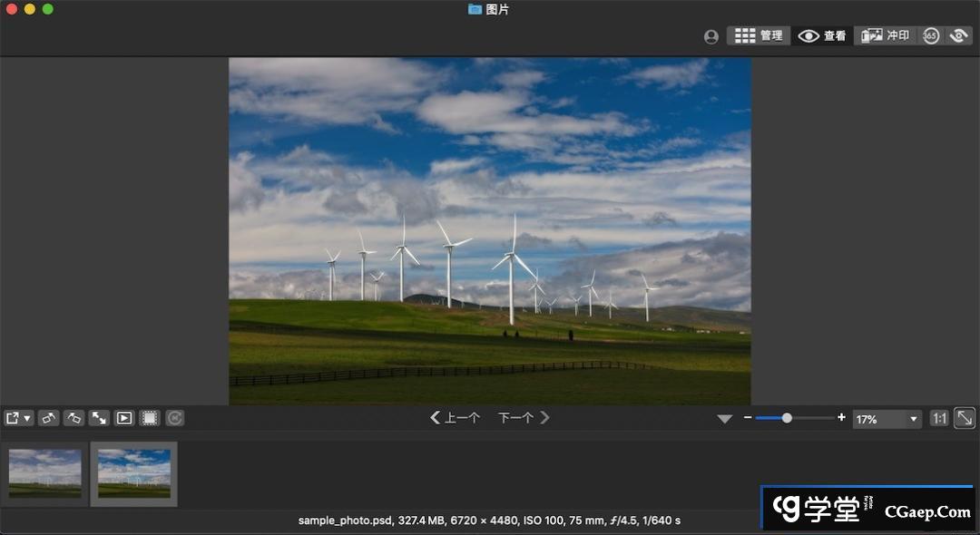Open 冲印 (Develop) mode
This screenshot has width=980, height=535.
point(885,35)
